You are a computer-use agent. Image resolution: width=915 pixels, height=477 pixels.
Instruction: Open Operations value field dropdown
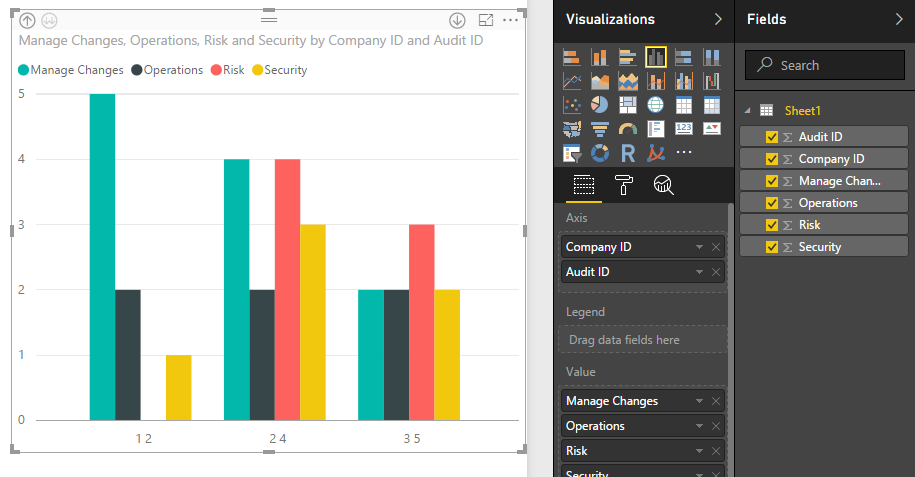pyautogui.click(x=699, y=426)
